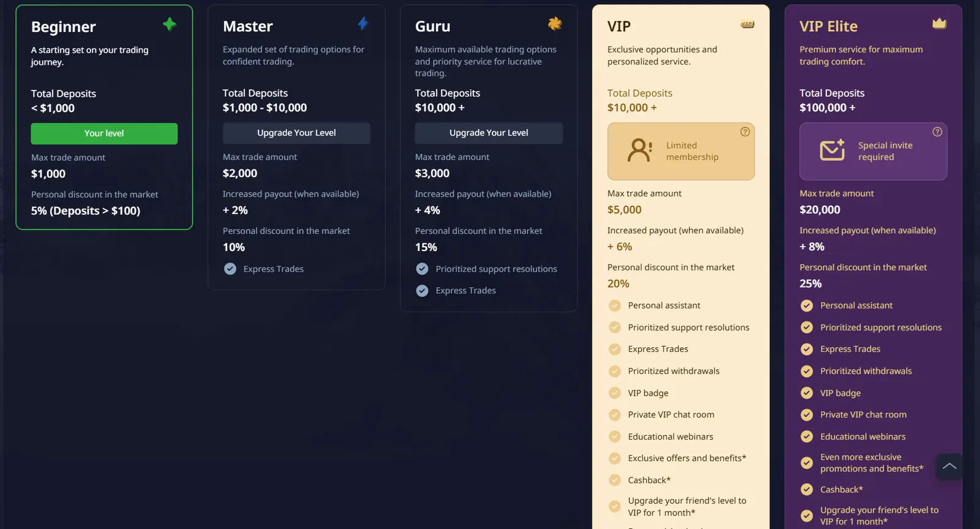Screen dimensions: 980x529
Task: Click the blue lightning Master icon
Action: [x=363, y=23]
